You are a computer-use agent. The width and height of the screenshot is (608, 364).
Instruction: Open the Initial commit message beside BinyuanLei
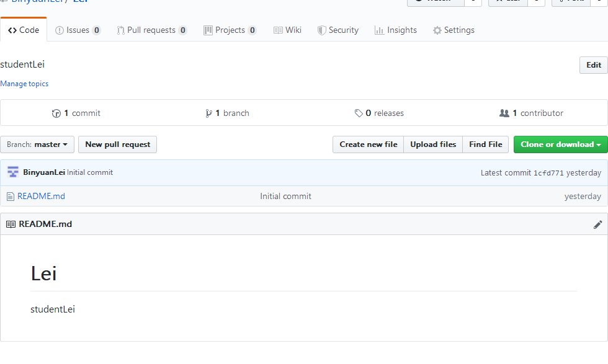click(90, 172)
